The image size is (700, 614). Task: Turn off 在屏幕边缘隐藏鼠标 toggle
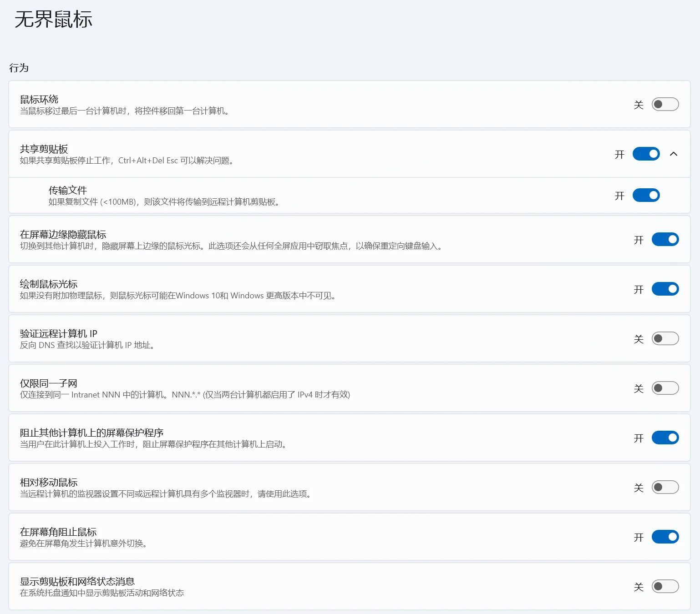click(665, 239)
